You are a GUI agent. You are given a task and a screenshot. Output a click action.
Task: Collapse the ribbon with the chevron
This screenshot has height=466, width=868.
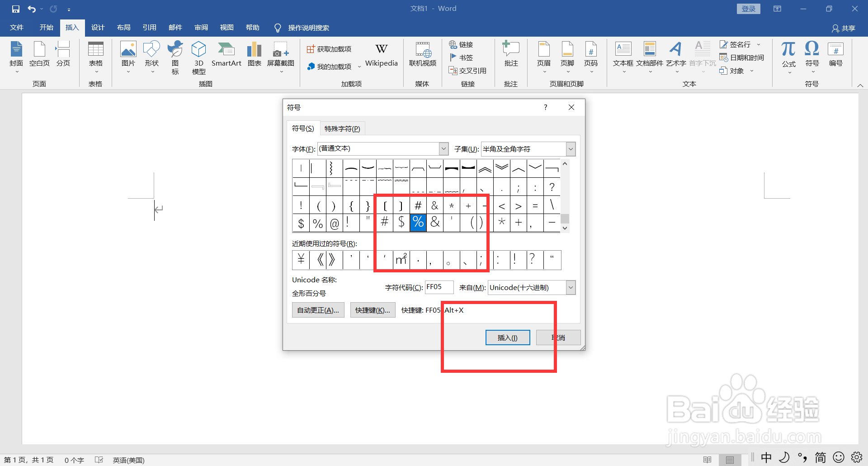[x=860, y=85]
